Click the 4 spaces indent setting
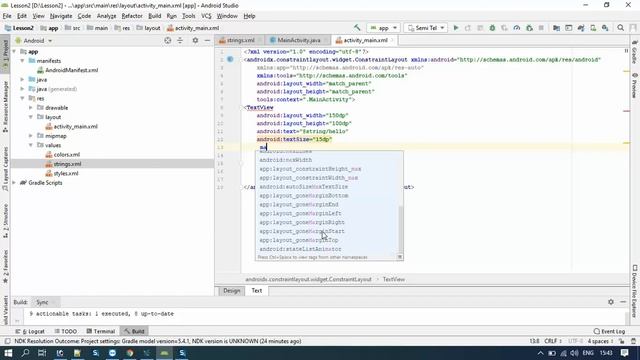Viewport: 640px width, 360px height. tap(600, 341)
